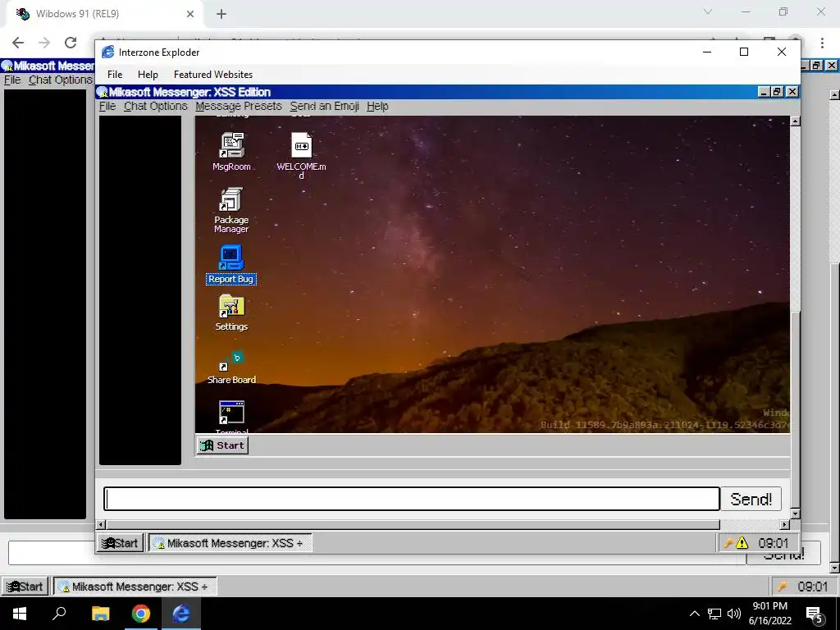
Task: Click the horizontal scrollbar right arrow in Messenger
Action: 785,524
